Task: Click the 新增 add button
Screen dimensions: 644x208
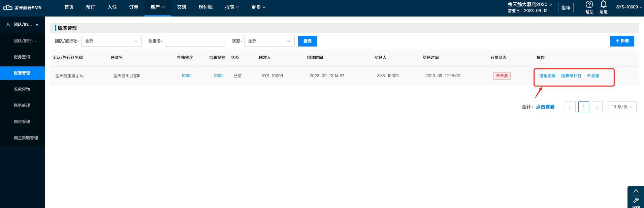Action: [622, 41]
